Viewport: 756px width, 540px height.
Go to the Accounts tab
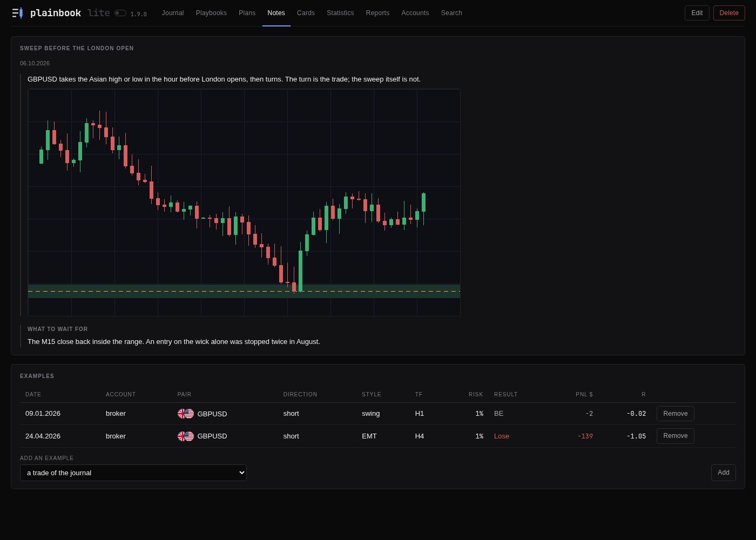pos(415,13)
